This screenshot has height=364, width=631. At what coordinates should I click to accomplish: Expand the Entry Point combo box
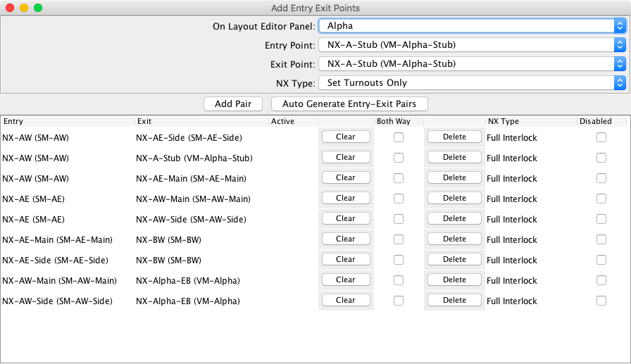472,45
